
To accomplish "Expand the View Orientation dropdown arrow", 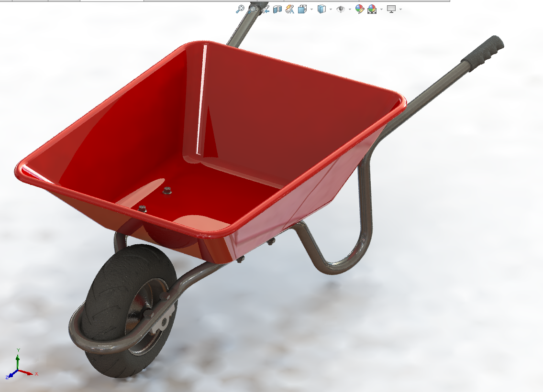I will coord(311,10).
